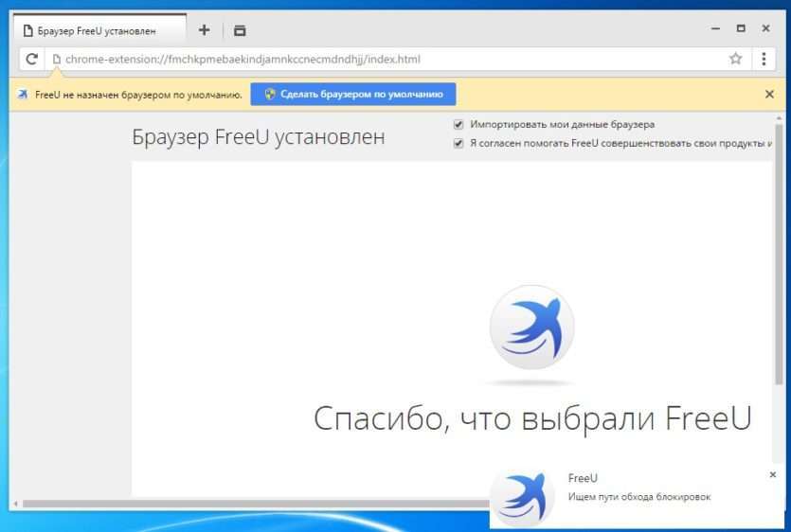
Task: Click 'Браузер FreeU установлен' page title
Action: point(259,137)
